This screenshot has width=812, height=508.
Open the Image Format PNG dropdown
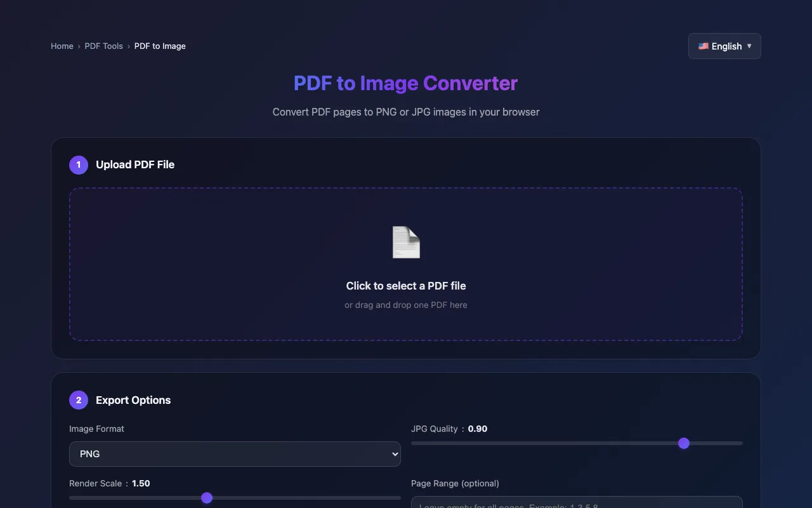click(235, 454)
